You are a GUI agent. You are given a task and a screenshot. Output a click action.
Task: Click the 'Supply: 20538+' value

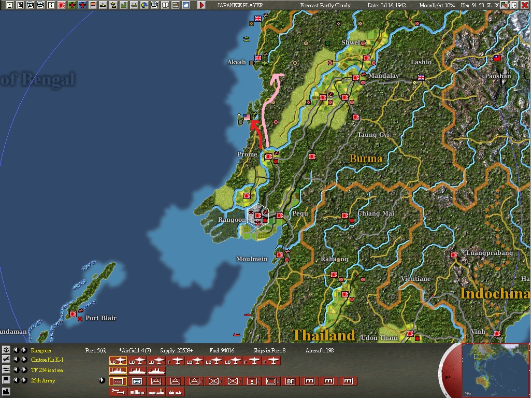177,350
